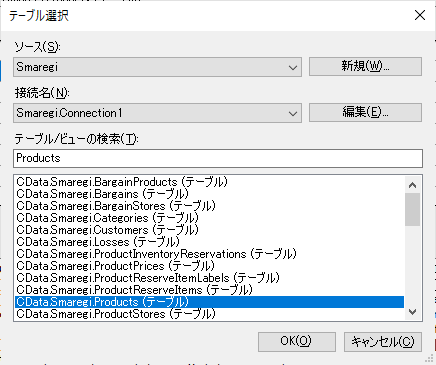The image size is (436, 365).
Task: Select CData.Smaregi.ProductStores table row
Action: coord(209,314)
